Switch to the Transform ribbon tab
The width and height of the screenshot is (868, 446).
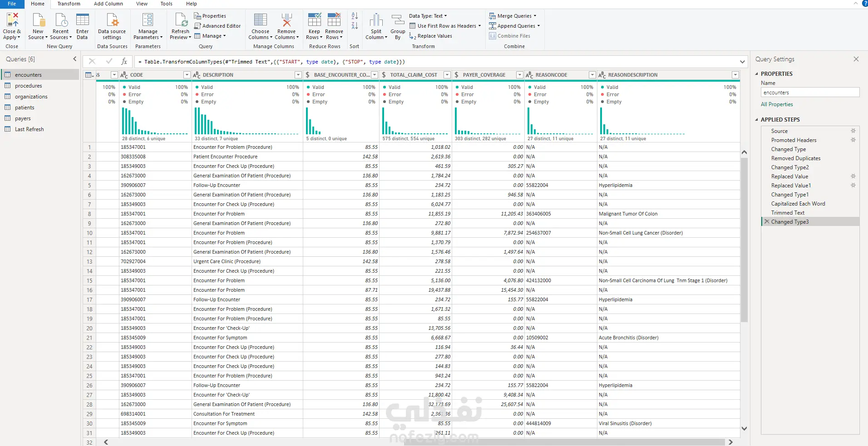(69, 4)
